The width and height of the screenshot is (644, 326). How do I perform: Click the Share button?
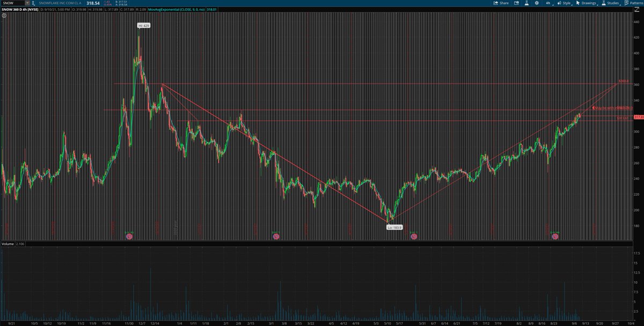(x=501, y=3)
